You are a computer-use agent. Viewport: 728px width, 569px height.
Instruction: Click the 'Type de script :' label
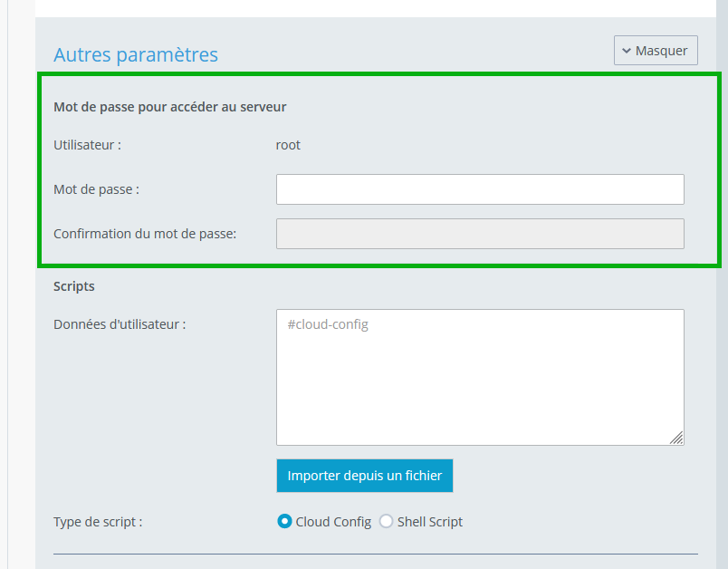tap(98, 522)
